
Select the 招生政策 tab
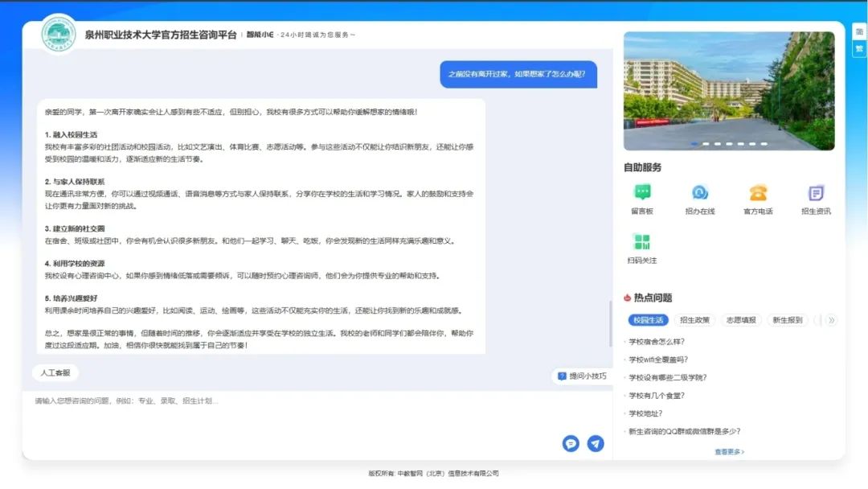pos(694,320)
